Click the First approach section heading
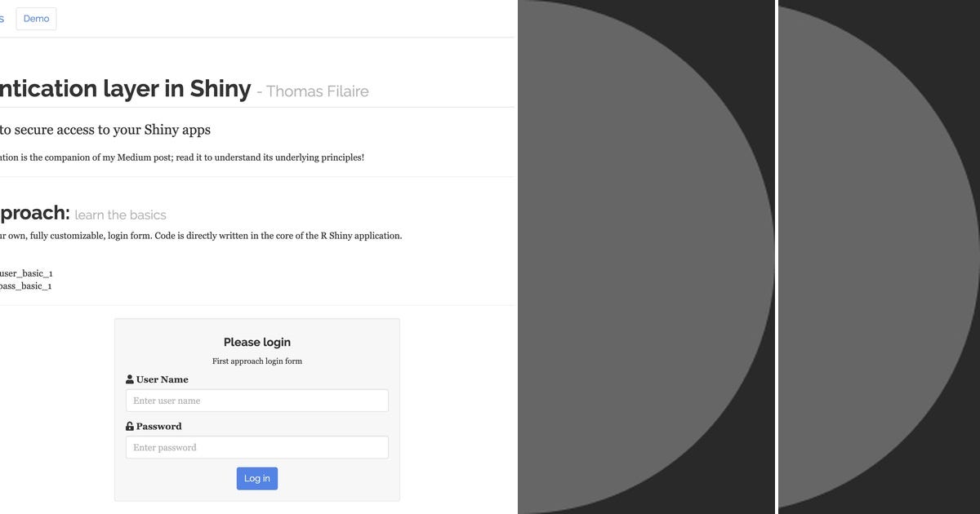The width and height of the screenshot is (980, 514). [x=33, y=212]
